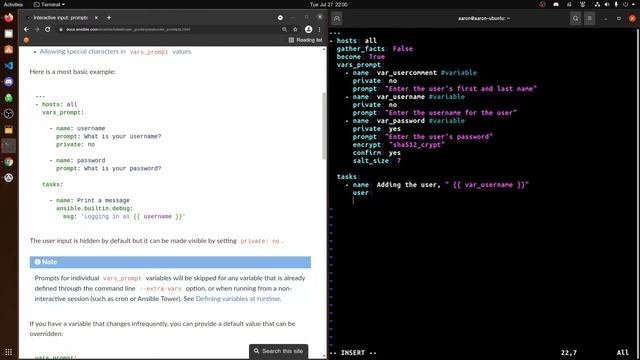Reload the Ansible docs page
640x360 pixels.
[x=48, y=29]
